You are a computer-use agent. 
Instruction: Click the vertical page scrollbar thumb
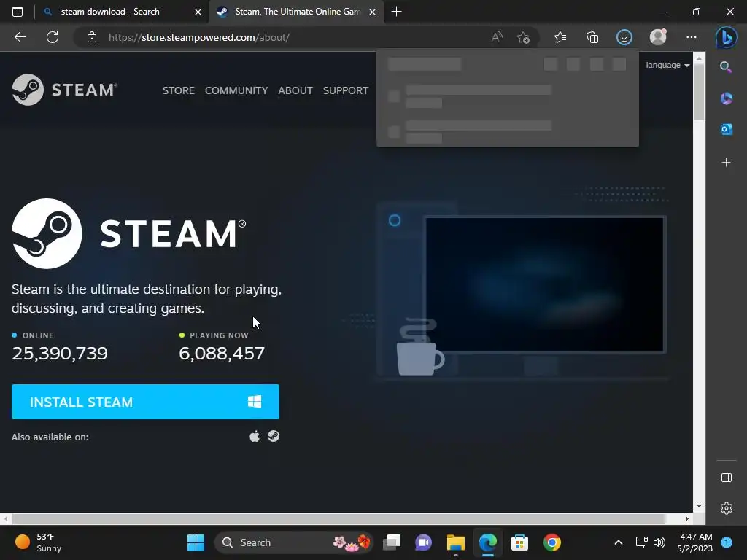[x=699, y=91]
